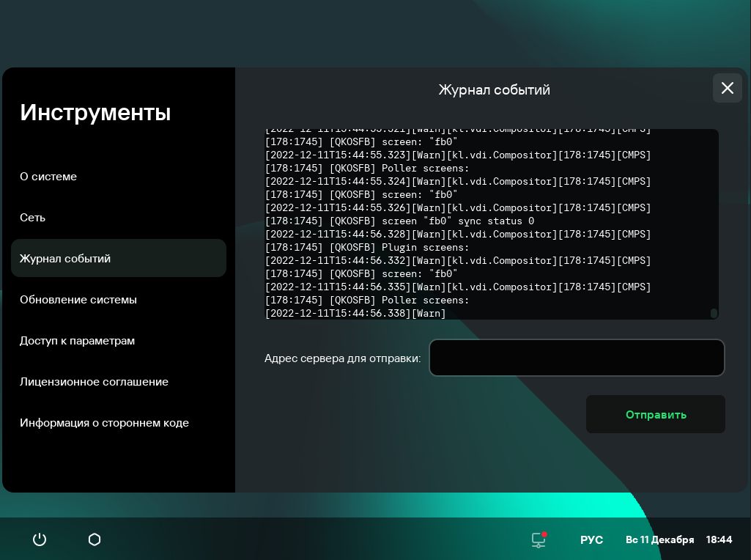The height and width of the screenshot is (560, 751).
Task: Navigate to Доступ к параметрам
Action: click(x=77, y=341)
